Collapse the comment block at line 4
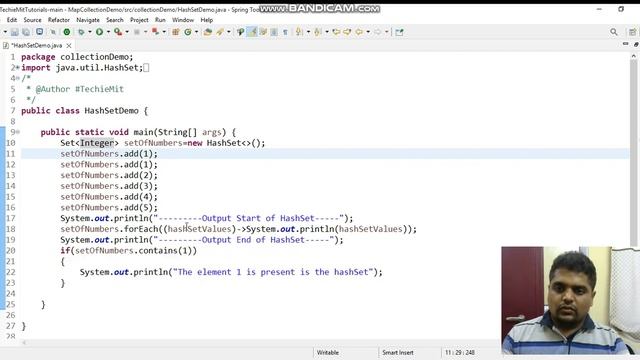Viewport: 640px width, 360px height. [18, 78]
